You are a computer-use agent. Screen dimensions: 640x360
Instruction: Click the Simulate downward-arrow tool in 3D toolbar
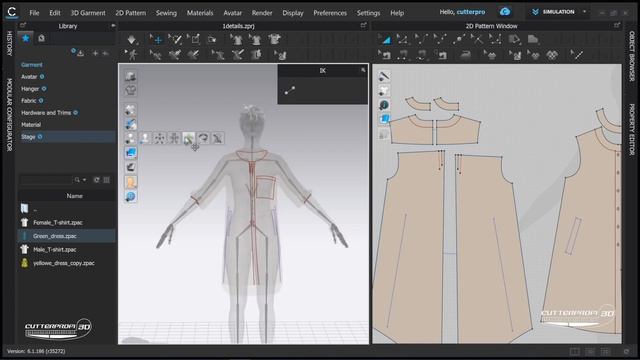131,40
